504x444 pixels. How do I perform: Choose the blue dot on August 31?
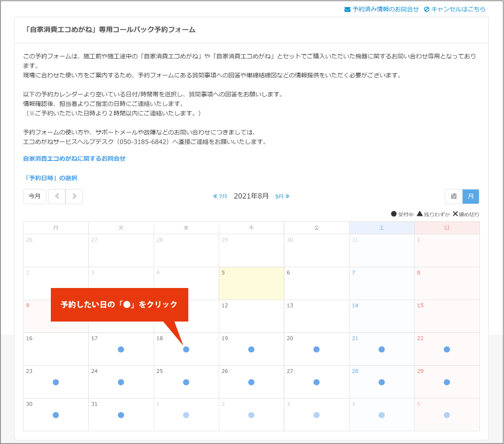(121, 415)
